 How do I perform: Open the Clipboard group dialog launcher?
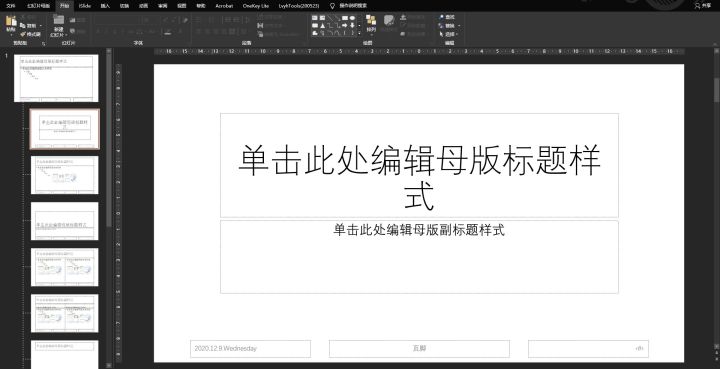pos(44,43)
